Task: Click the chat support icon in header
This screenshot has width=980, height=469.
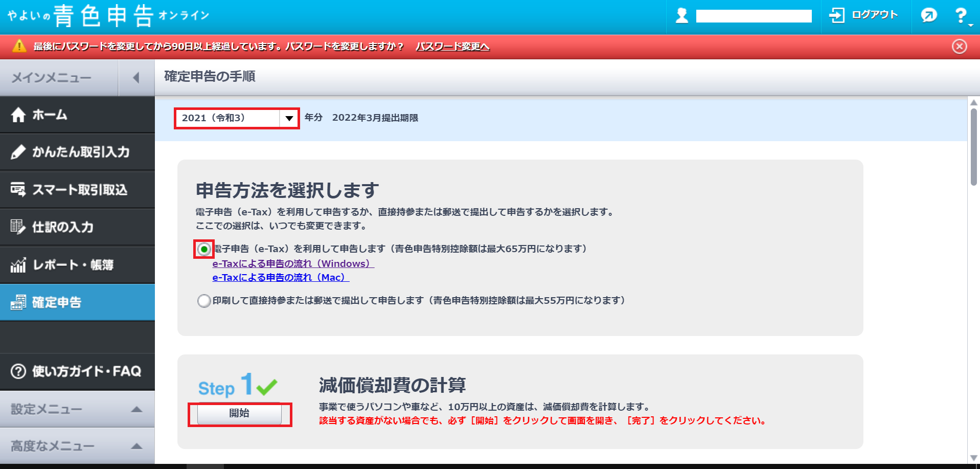Action: pyautogui.click(x=928, y=15)
